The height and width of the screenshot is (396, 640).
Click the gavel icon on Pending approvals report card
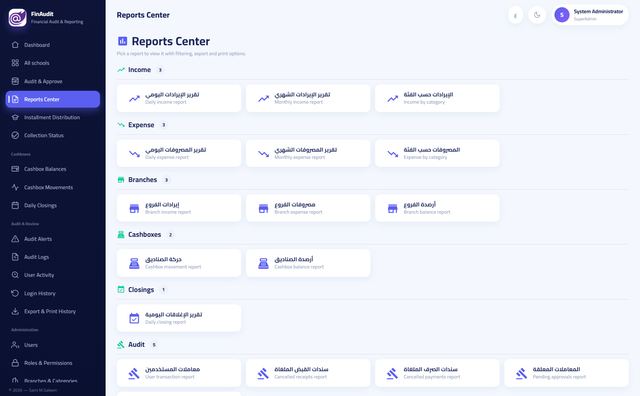coord(521,373)
